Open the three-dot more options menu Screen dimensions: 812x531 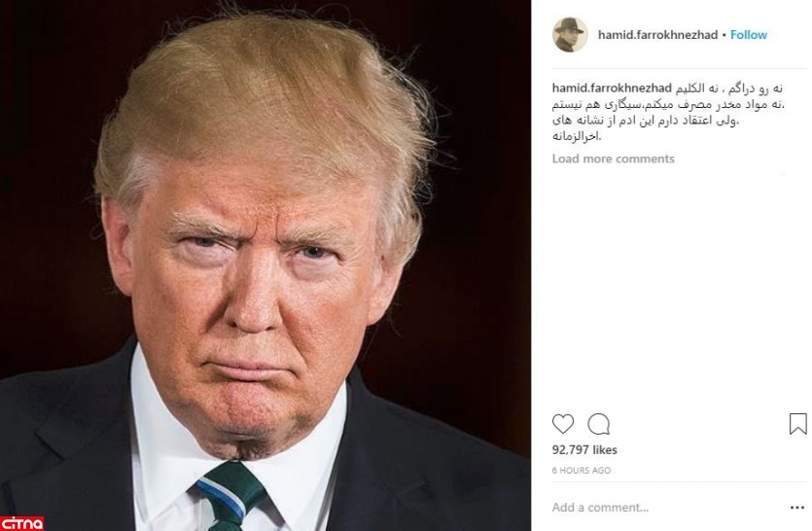[x=797, y=508]
